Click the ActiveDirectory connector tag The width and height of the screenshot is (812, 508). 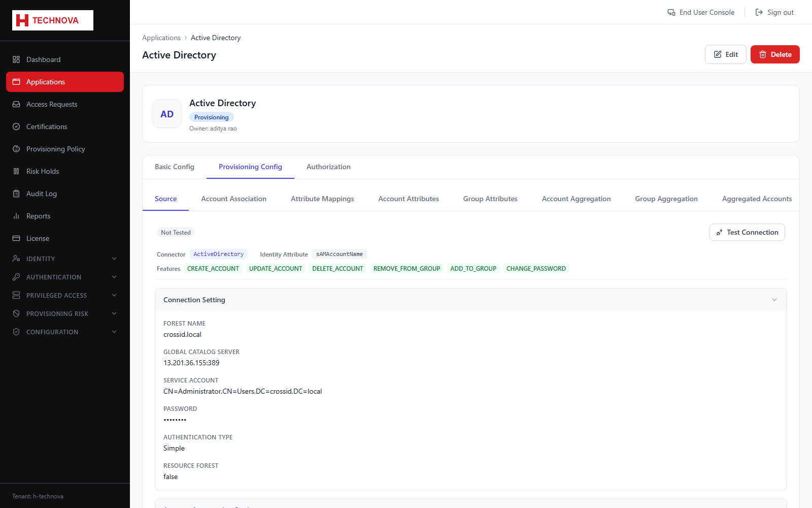coord(219,254)
